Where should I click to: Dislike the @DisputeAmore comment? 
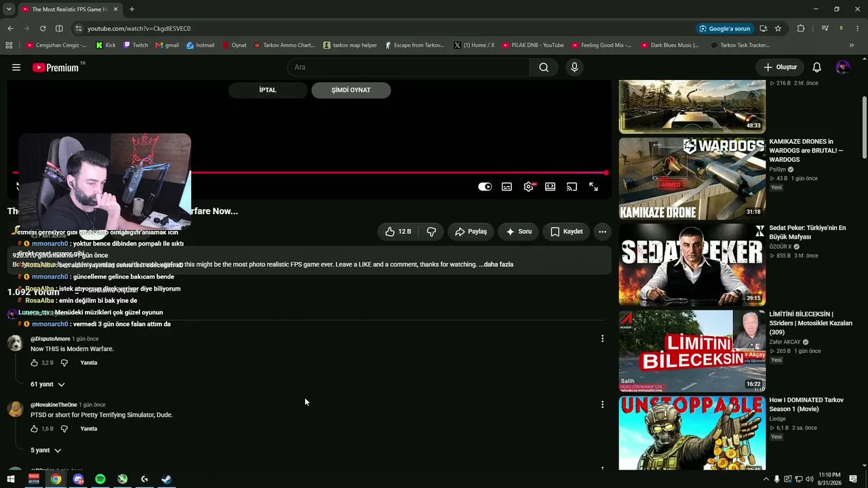coord(64,363)
